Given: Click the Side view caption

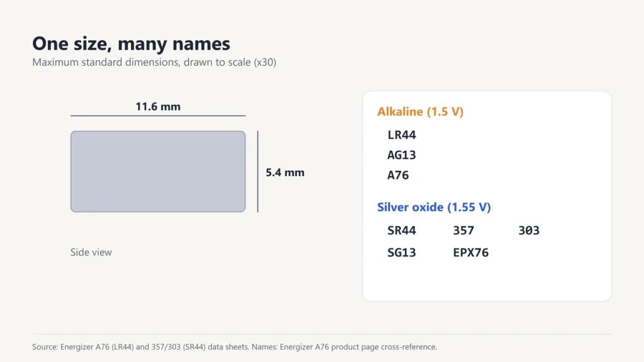Looking at the screenshot, I should tap(91, 252).
